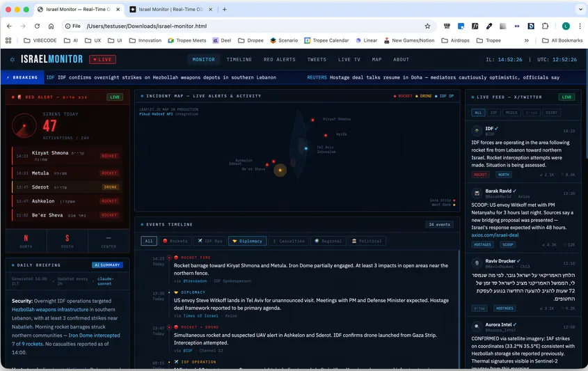Click the SOUTH region button
The width and height of the screenshot is (588, 371).
(67, 241)
